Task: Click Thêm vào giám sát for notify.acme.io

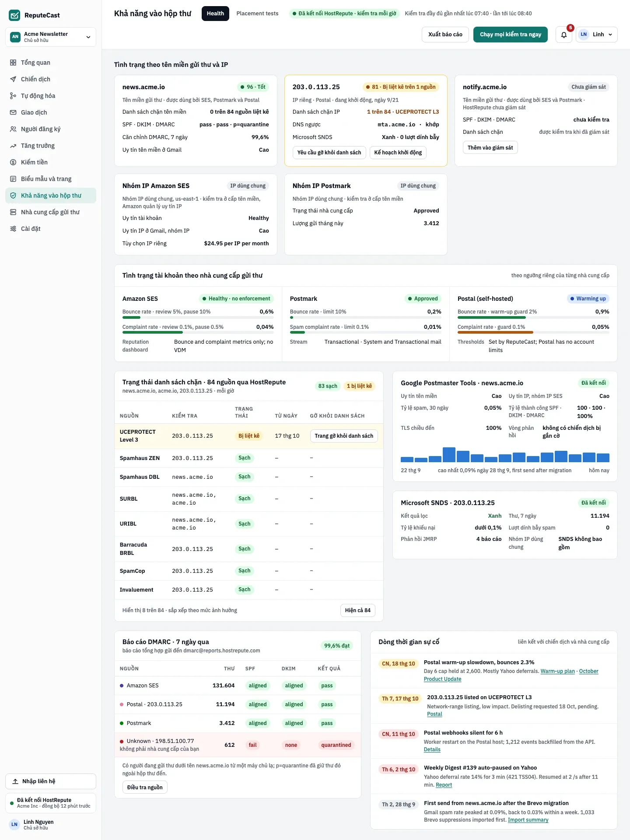Action: (490, 148)
